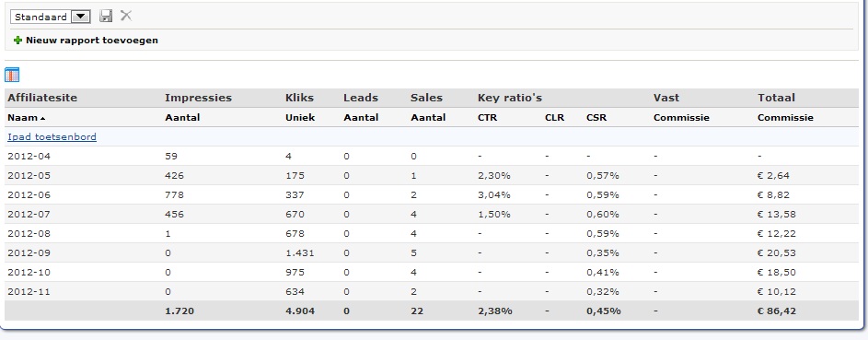The height and width of the screenshot is (340, 868).
Task: Click CSR value 0,60%
Action: pos(603,215)
